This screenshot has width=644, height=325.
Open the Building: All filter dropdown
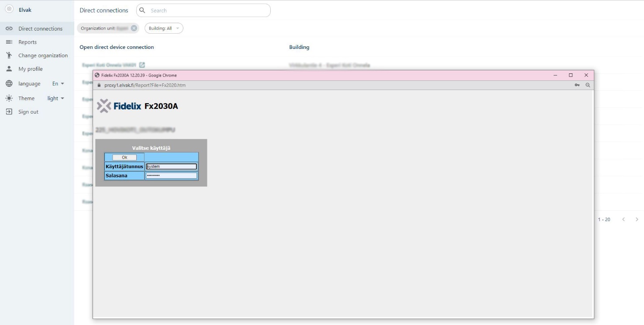click(x=164, y=28)
